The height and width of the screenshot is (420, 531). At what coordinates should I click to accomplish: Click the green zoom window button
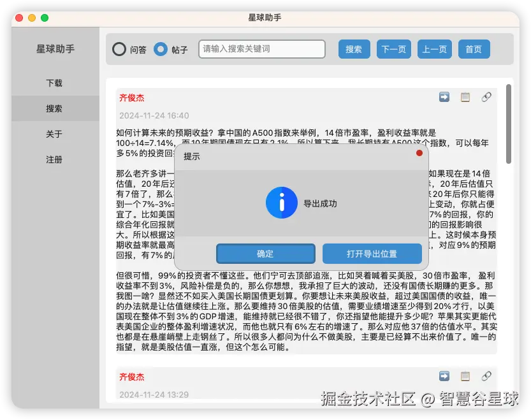pyautogui.click(x=45, y=18)
